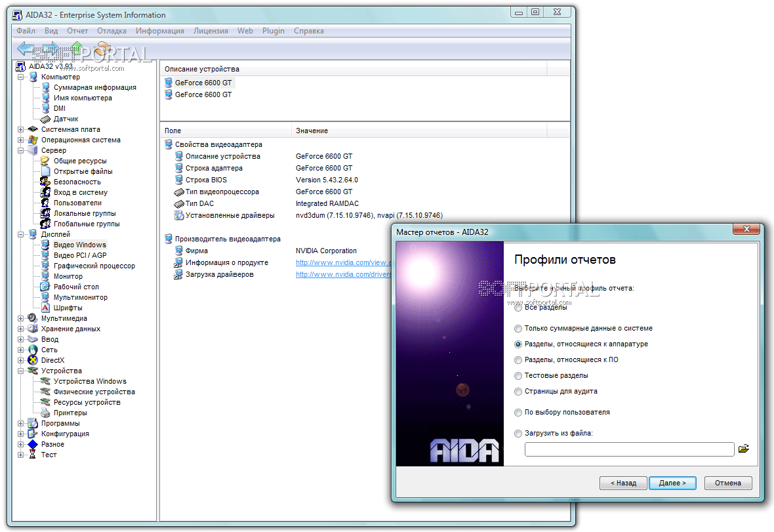Image resolution: width=774 pixels, height=532 pixels.
Task: Select the Тест hourglass icon
Action: 33,455
